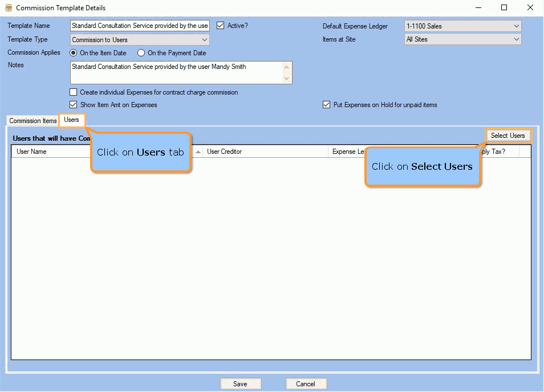Enable Create individual Expenses for contract charge
This screenshot has width=544, height=392.
click(x=74, y=92)
